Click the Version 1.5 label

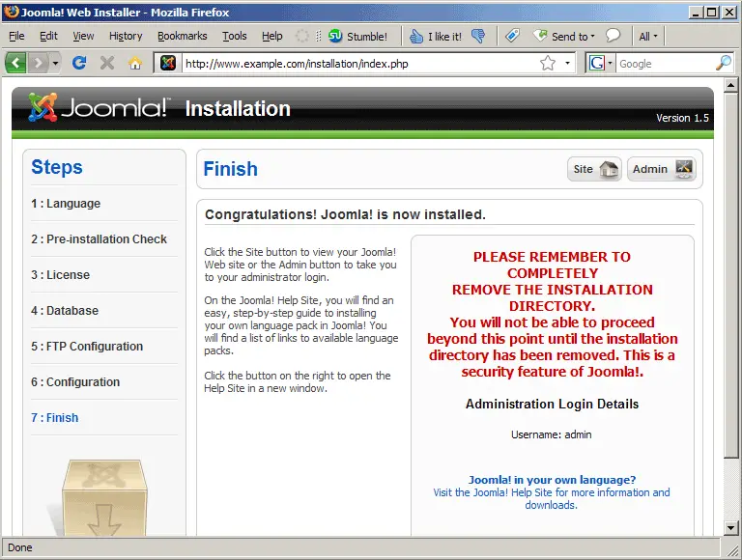click(682, 118)
